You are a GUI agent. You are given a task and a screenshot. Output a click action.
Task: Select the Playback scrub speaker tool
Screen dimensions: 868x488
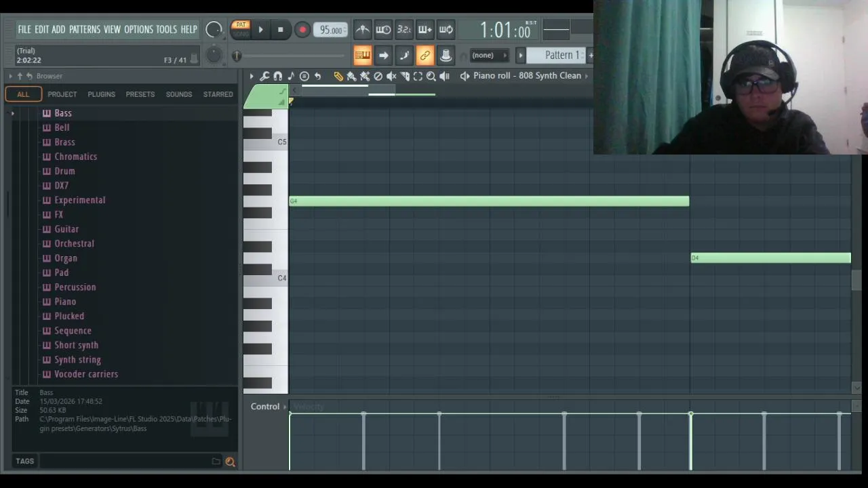(x=445, y=76)
